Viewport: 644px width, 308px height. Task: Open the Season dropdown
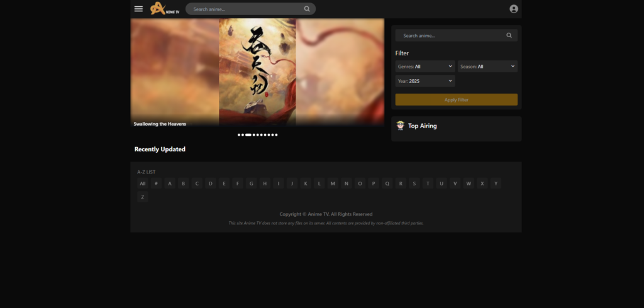(487, 67)
